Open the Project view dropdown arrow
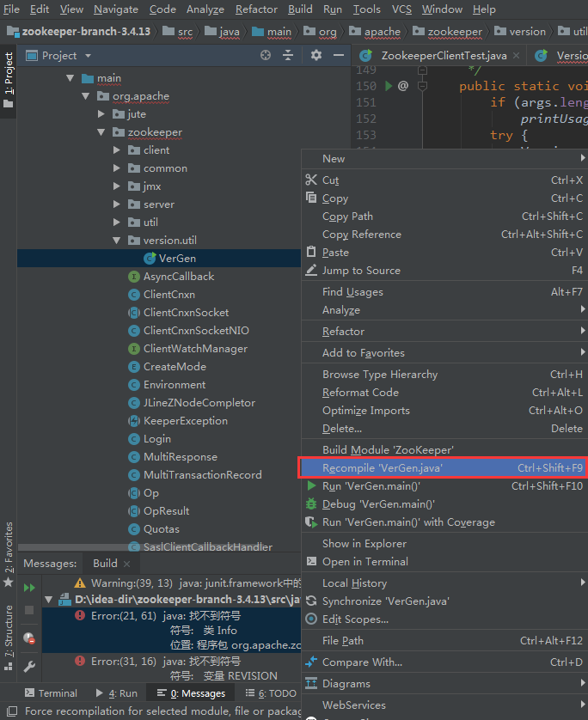Viewport: 588px width, 720px height. 88,56
